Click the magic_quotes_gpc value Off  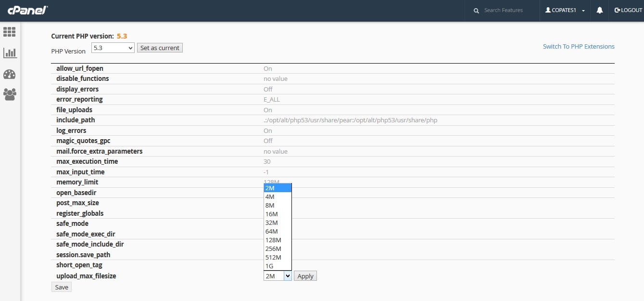pyautogui.click(x=268, y=141)
